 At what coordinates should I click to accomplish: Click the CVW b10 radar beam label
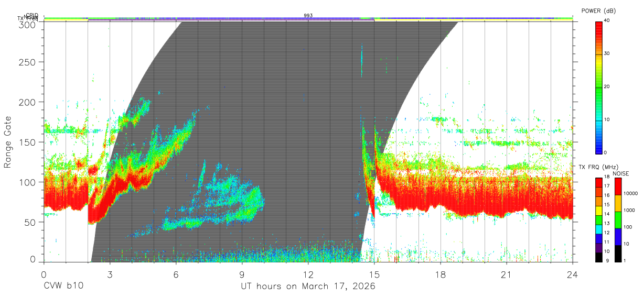pos(63,287)
